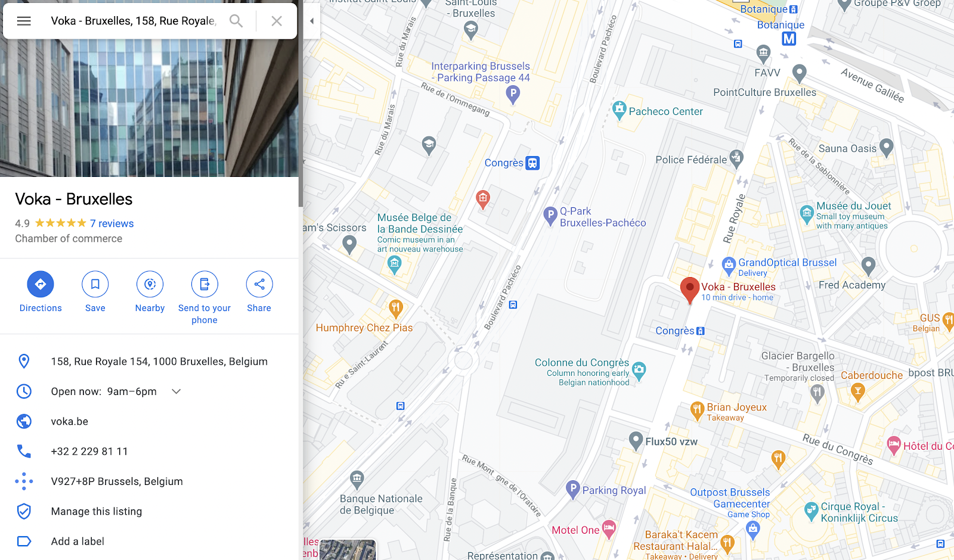Share this place
This screenshot has height=560, width=954.
[259, 292]
